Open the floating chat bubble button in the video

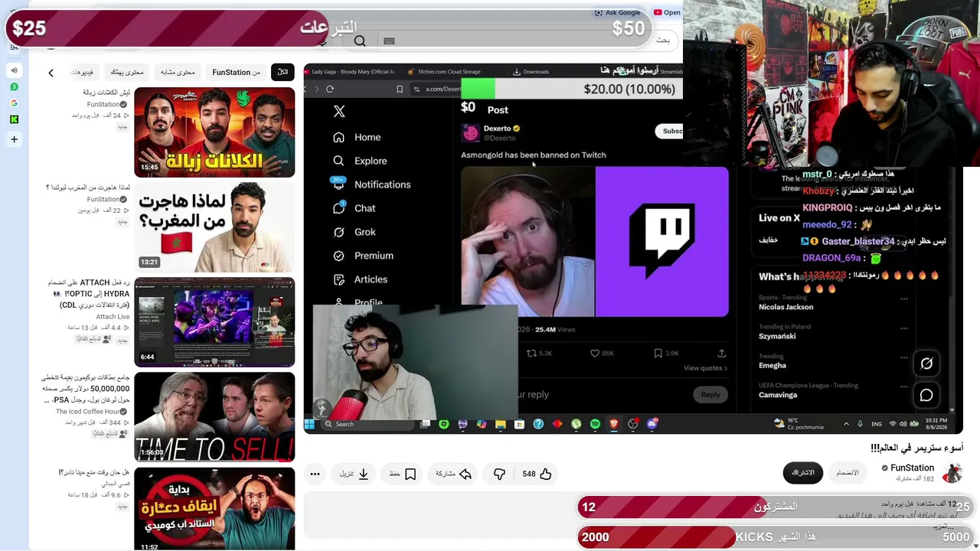926,396
